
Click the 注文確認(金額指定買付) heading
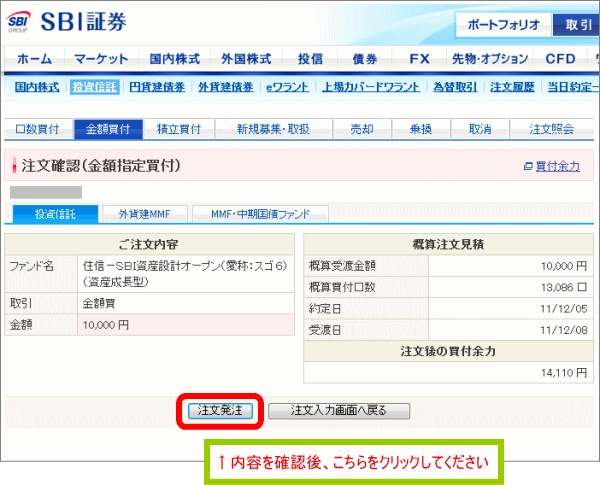point(101,166)
